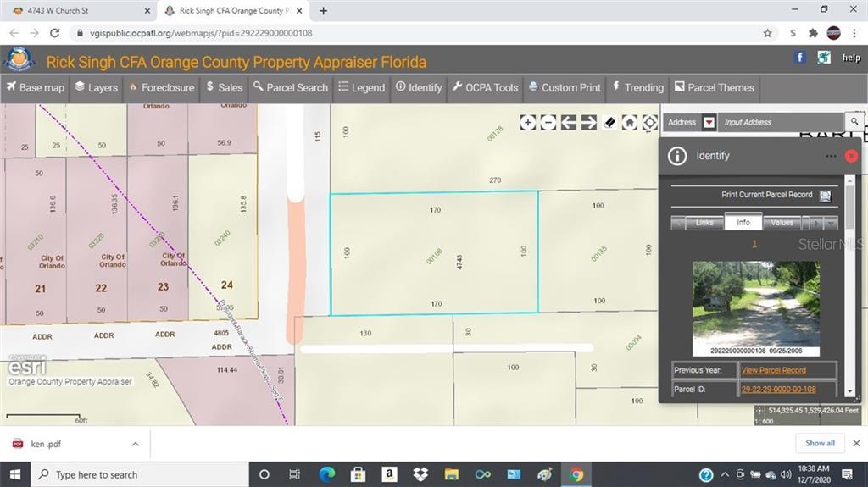Open the Windows Start menu
Image resolution: width=868 pixels, height=487 pixels.
[x=15, y=474]
